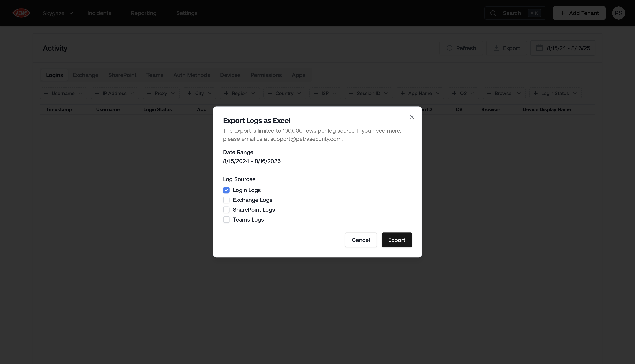Switch to the SharePoint tab
The image size is (635, 364).
(122, 75)
